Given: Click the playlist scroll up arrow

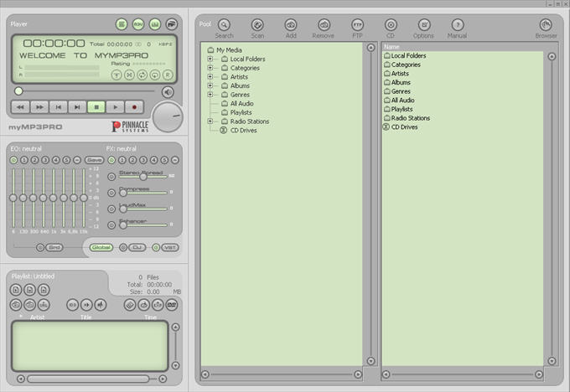Looking at the screenshot, I should [x=175, y=328].
